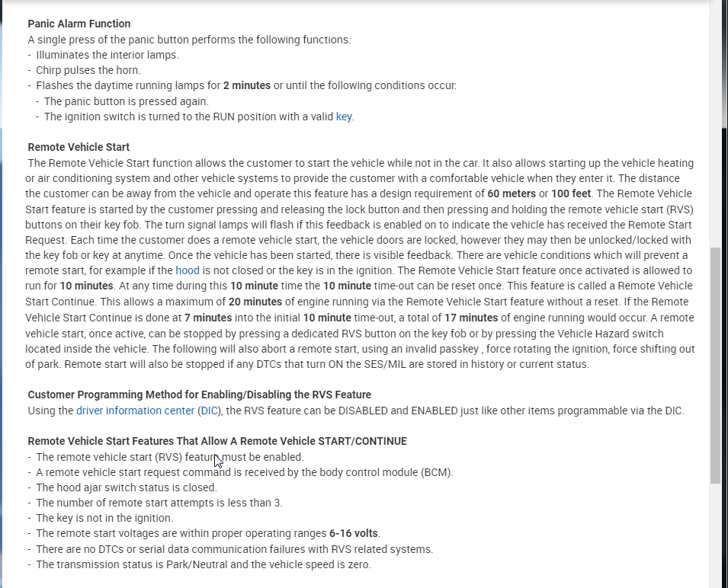
Task: Click the vertical scrollbar thumb
Action: pyautogui.click(x=715, y=366)
